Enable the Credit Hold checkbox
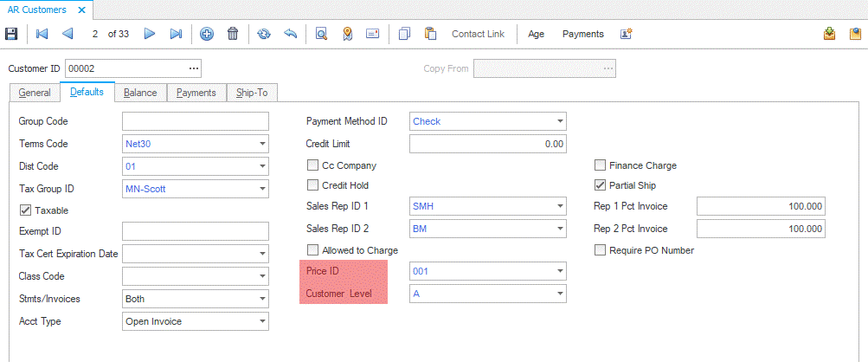This screenshot has height=362, width=868. tap(313, 184)
